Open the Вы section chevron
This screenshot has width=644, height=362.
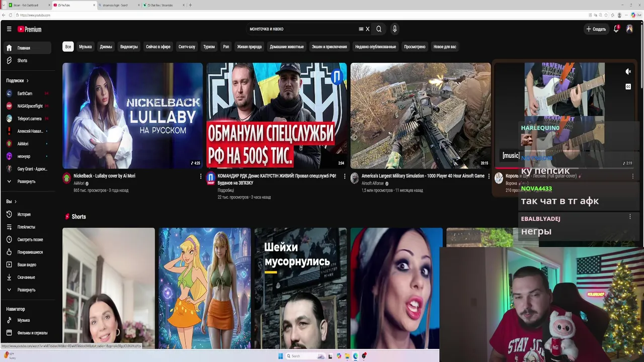click(15, 202)
